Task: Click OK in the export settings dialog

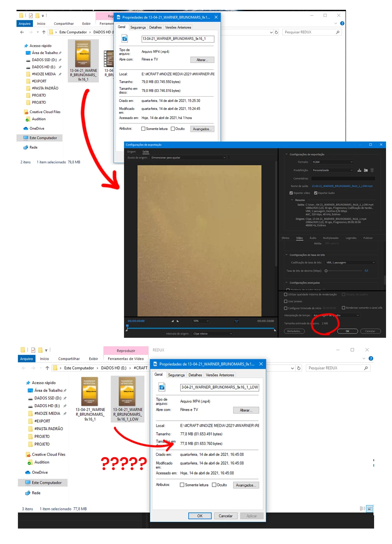Action: click(347, 331)
